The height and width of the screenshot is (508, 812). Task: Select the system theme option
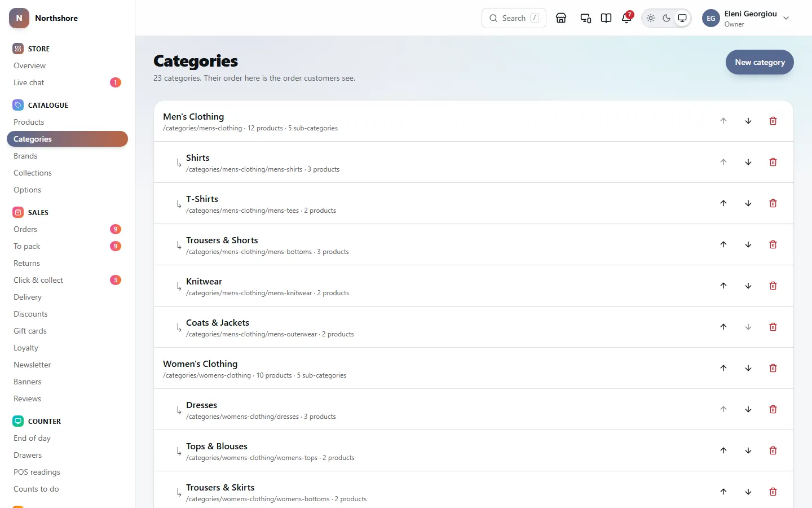coord(682,18)
